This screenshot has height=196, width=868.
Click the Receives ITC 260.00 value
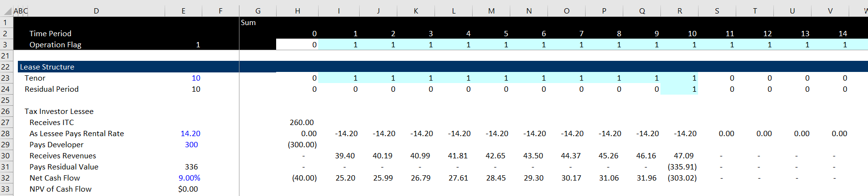click(301, 123)
